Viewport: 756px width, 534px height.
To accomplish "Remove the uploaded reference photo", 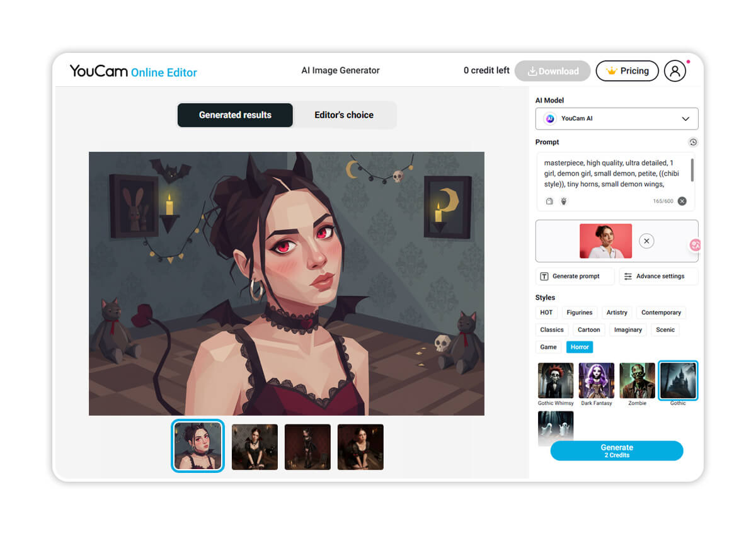I will 646,241.
